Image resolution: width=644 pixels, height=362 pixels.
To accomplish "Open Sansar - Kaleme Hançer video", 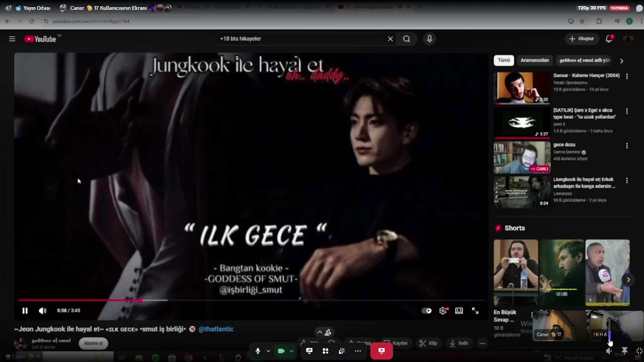I will point(522,87).
